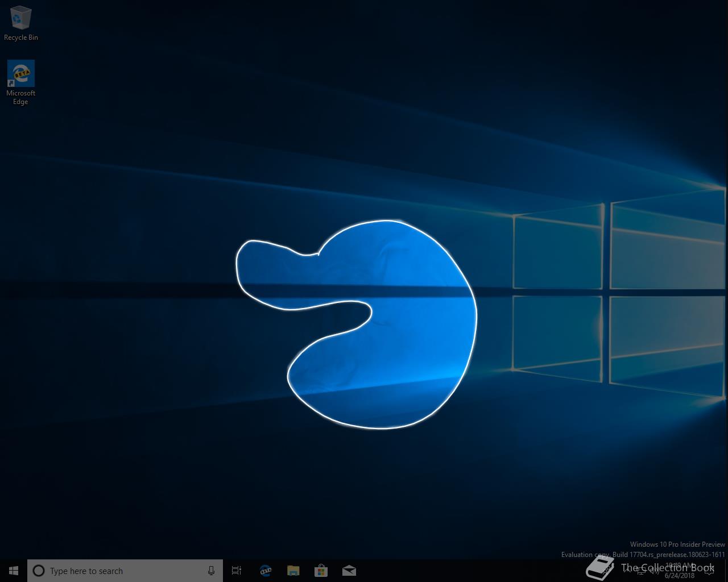This screenshot has height=582, width=728.
Task: Open the taskbar clock showing 6/24/2018
Action: (679, 571)
